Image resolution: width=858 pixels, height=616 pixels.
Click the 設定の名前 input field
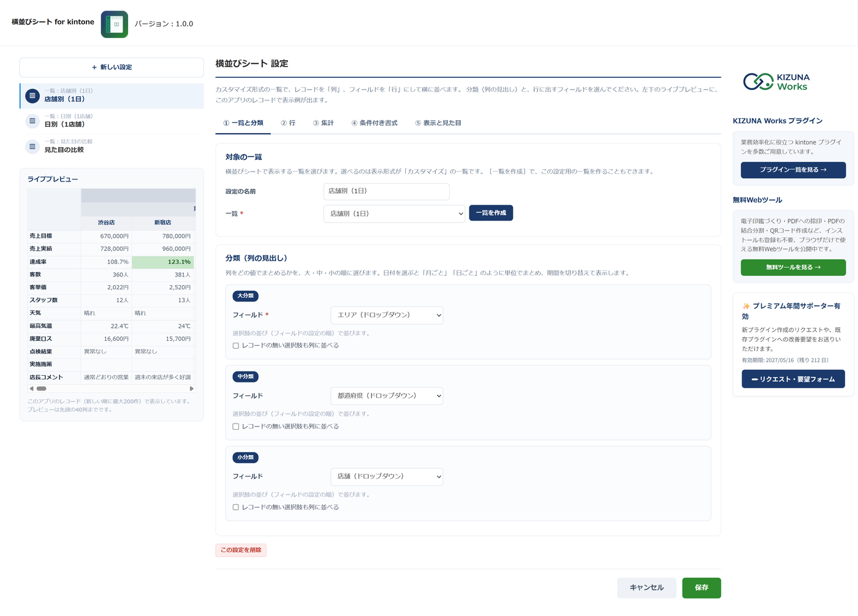pos(387,191)
